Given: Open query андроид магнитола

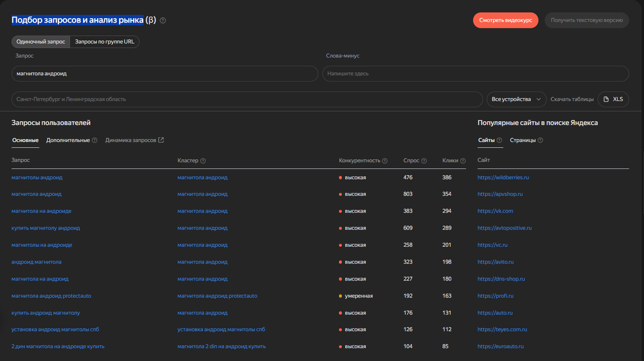Looking at the screenshot, I should [36, 262].
